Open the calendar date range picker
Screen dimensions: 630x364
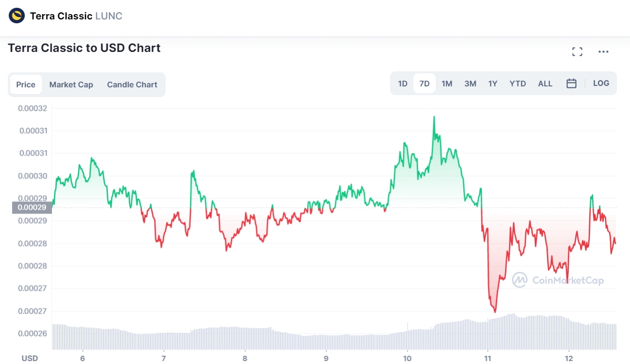(572, 83)
